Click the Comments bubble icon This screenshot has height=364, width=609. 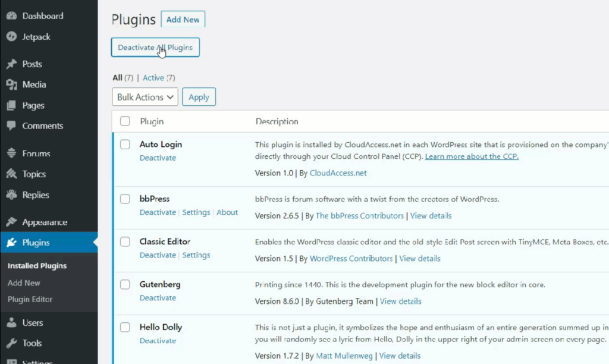pyautogui.click(x=12, y=125)
